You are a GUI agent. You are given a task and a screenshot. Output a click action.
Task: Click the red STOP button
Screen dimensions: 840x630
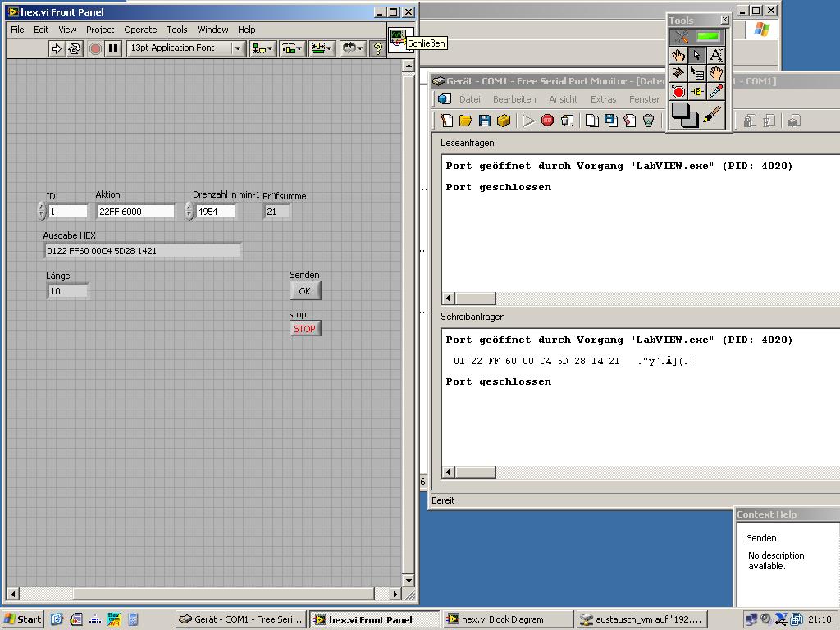pyautogui.click(x=305, y=328)
